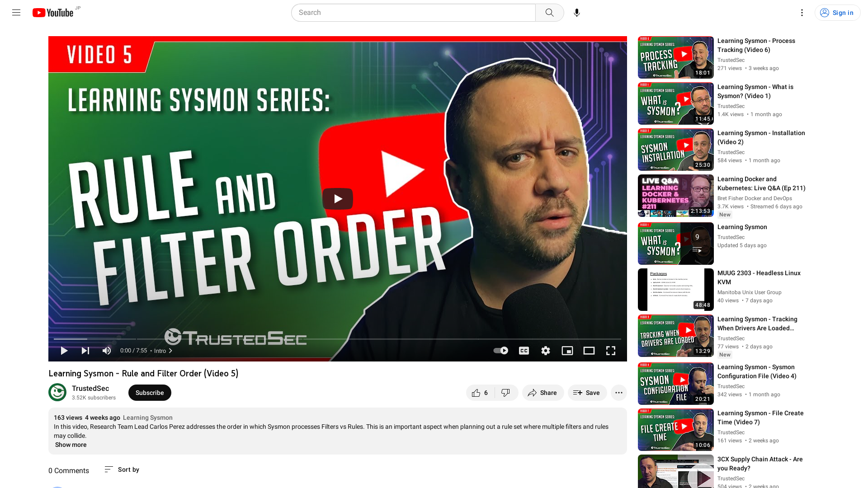Toggle theater mode for video
Viewport: 868px width, 488px height.
(589, 350)
